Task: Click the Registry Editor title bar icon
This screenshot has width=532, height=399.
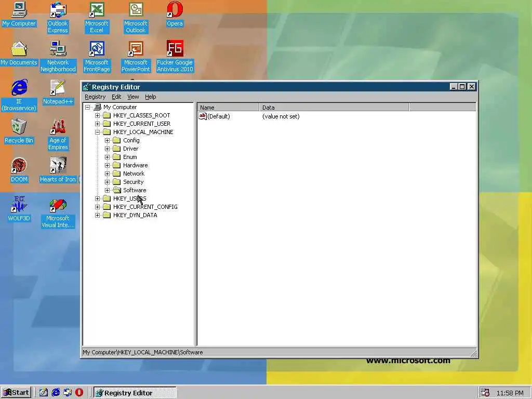Action: 87,87
